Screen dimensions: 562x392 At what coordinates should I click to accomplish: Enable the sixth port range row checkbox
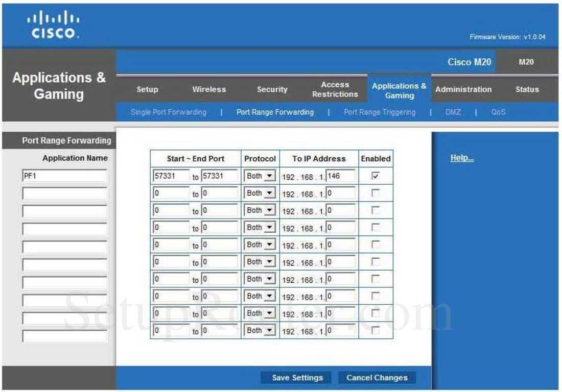pos(376,262)
